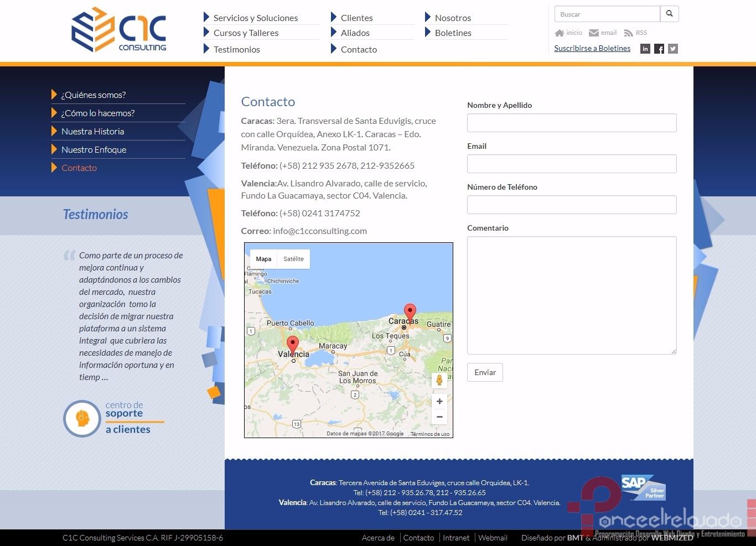
Task: Click Puerto Cabello label on map
Action: coord(290,323)
